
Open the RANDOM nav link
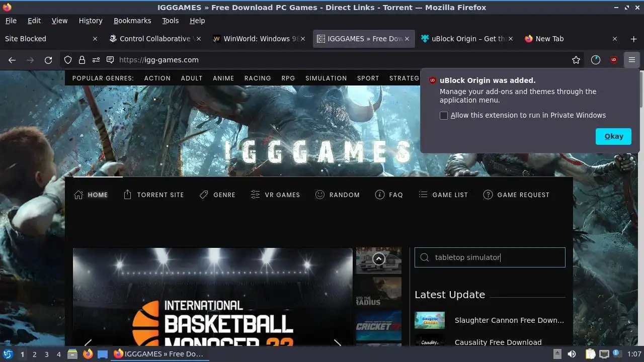pos(338,195)
